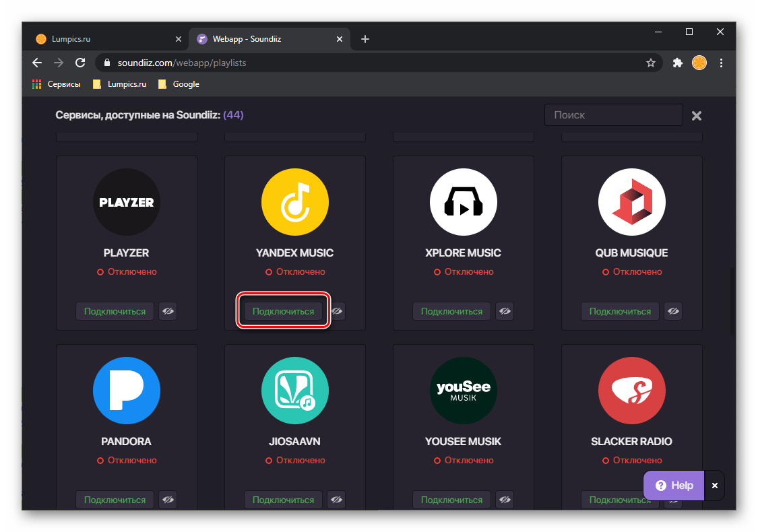The image size is (758, 532).
Task: Toggle visibility of Qub Musique service
Action: 673,311
